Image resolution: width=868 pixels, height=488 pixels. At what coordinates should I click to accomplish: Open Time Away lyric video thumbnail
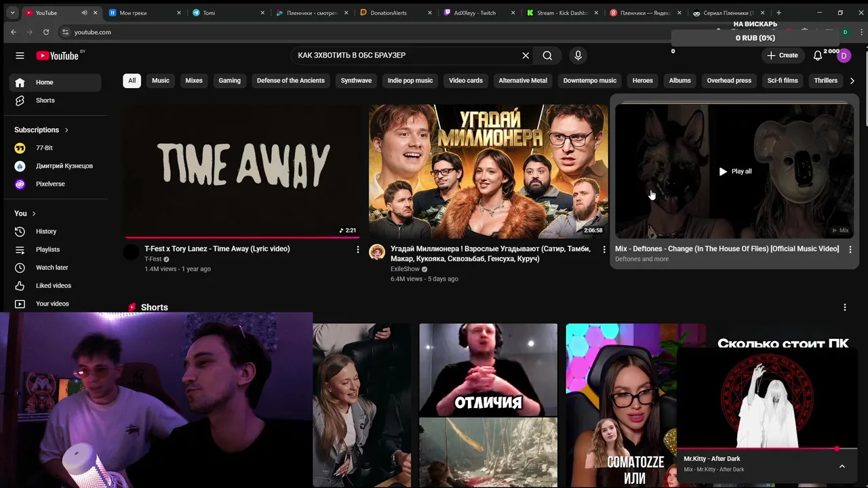[241, 171]
